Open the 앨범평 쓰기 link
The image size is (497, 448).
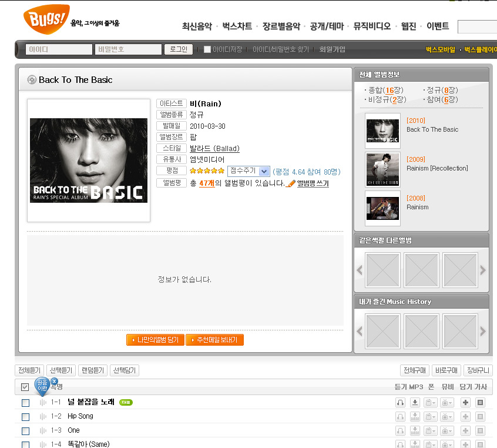click(x=313, y=183)
